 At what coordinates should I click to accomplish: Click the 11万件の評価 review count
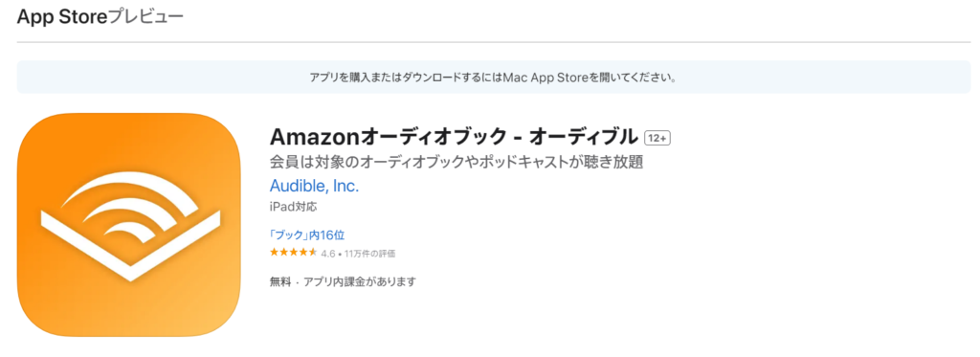[x=369, y=254]
